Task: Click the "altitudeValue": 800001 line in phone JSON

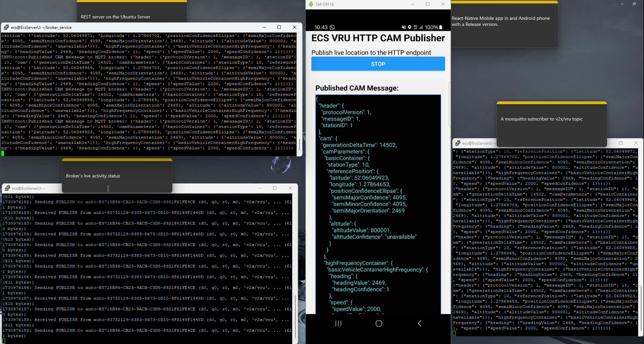Action: pos(362,230)
